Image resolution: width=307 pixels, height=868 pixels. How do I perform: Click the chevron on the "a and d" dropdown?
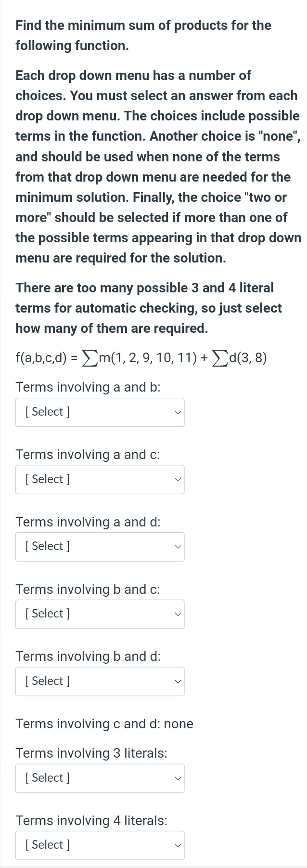[177, 547]
